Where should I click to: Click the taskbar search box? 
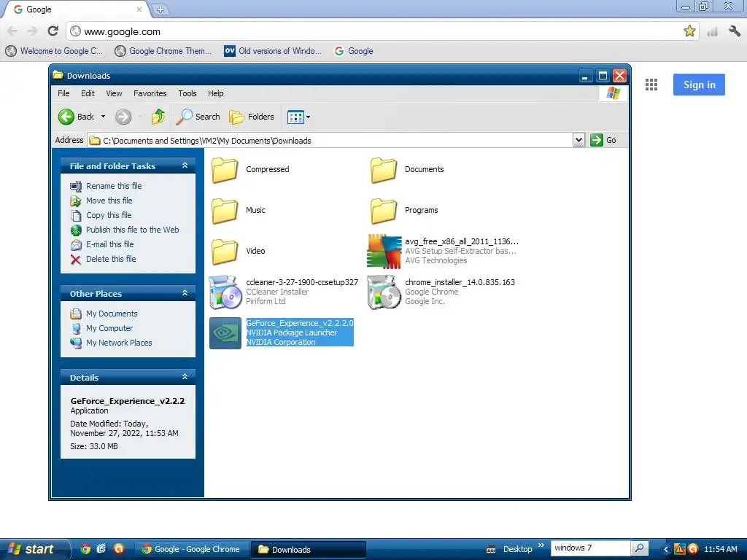click(x=589, y=548)
